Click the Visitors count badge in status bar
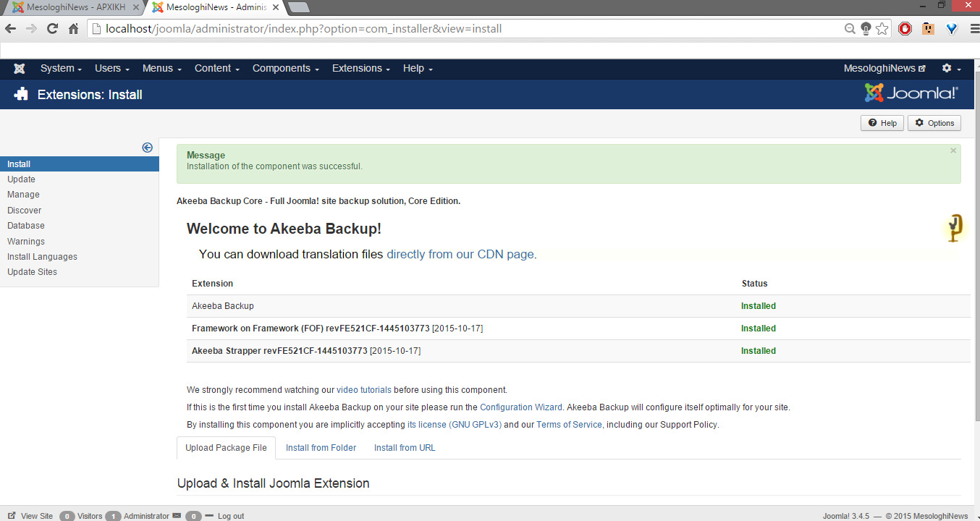 pos(67,516)
